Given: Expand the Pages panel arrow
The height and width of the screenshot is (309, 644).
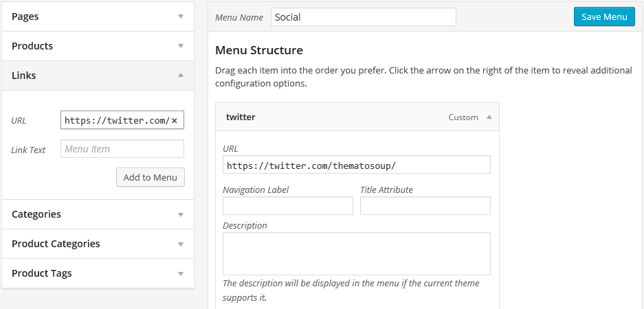Looking at the screenshot, I should 180,16.
